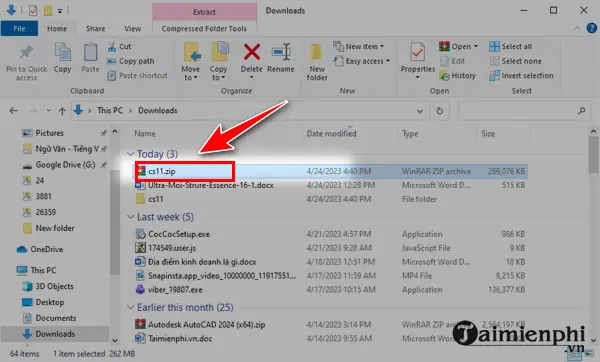
Task: Collapse Earlier this month (25) group
Action: [x=130, y=307]
